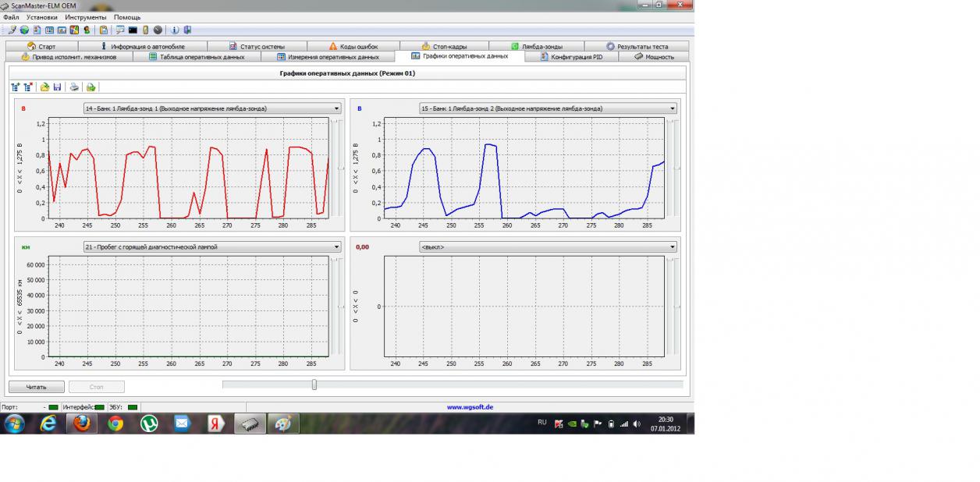Click the blue info icon in main toolbar

coord(175,30)
